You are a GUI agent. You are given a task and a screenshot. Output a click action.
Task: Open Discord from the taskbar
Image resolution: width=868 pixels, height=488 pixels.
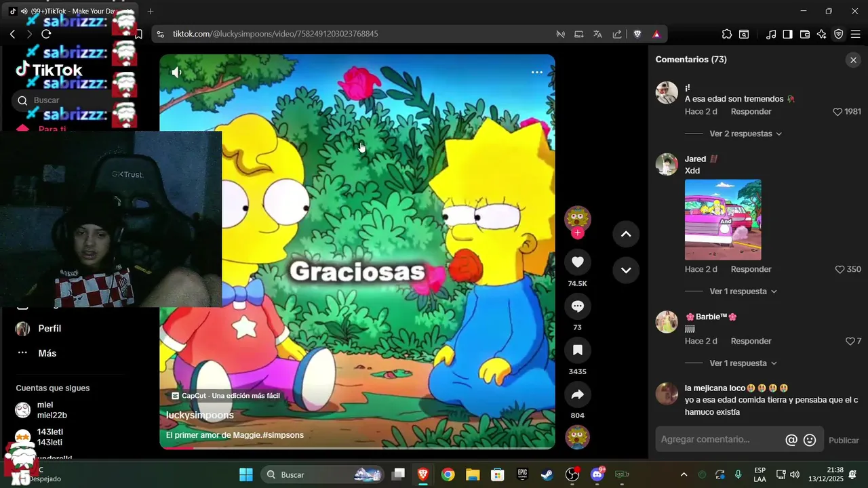597,474
